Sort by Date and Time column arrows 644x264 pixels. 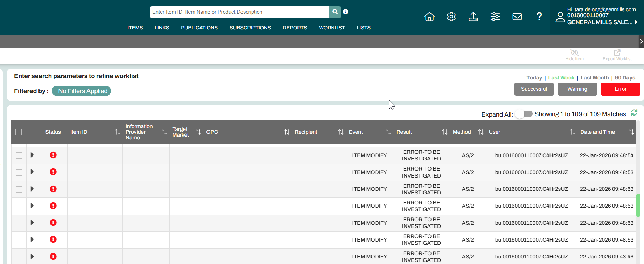click(x=631, y=132)
